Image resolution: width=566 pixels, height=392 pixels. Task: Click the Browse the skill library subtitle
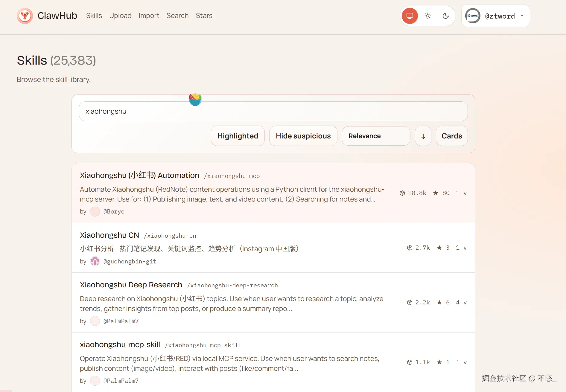coord(54,79)
